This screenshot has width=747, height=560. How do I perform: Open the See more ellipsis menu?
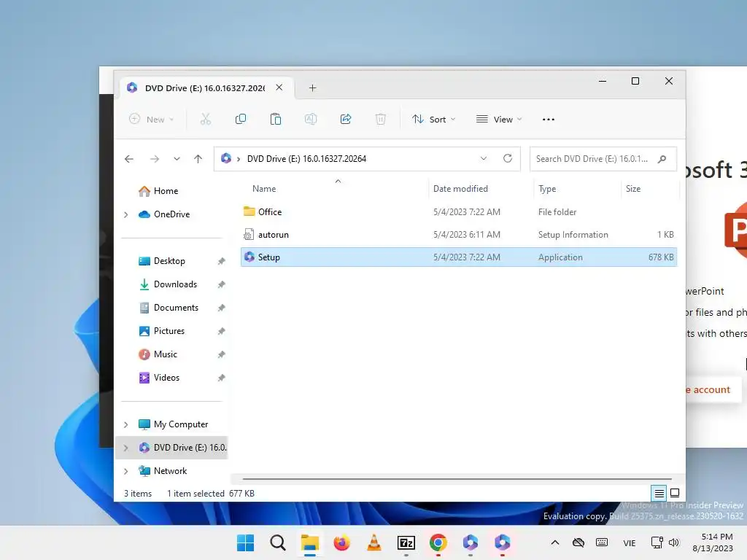click(x=549, y=120)
